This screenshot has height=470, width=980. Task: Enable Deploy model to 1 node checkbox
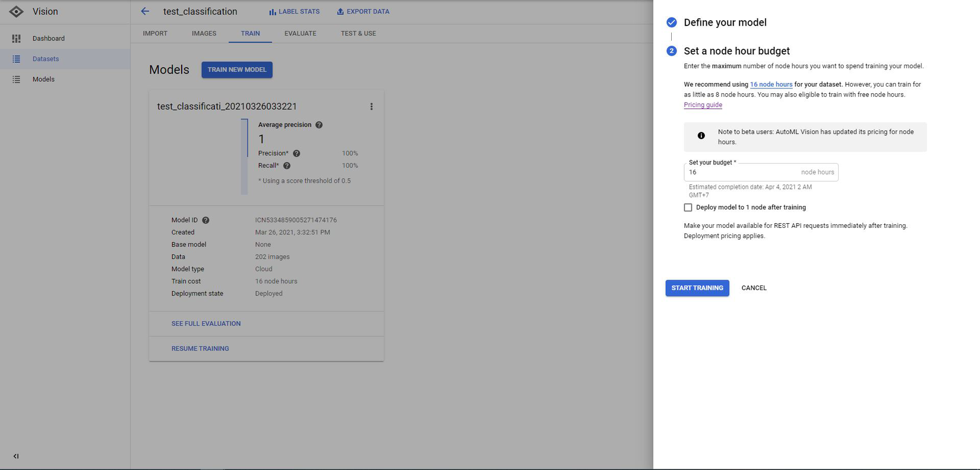(688, 208)
